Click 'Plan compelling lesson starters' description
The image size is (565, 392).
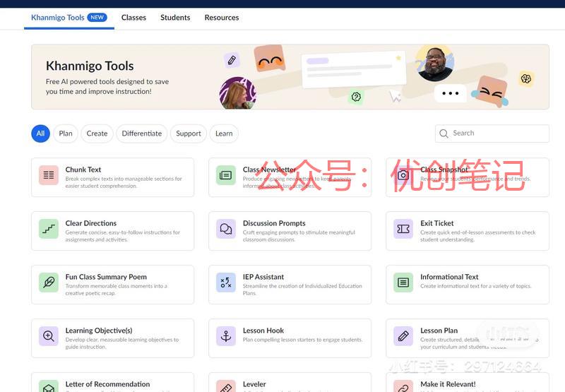[303, 340]
